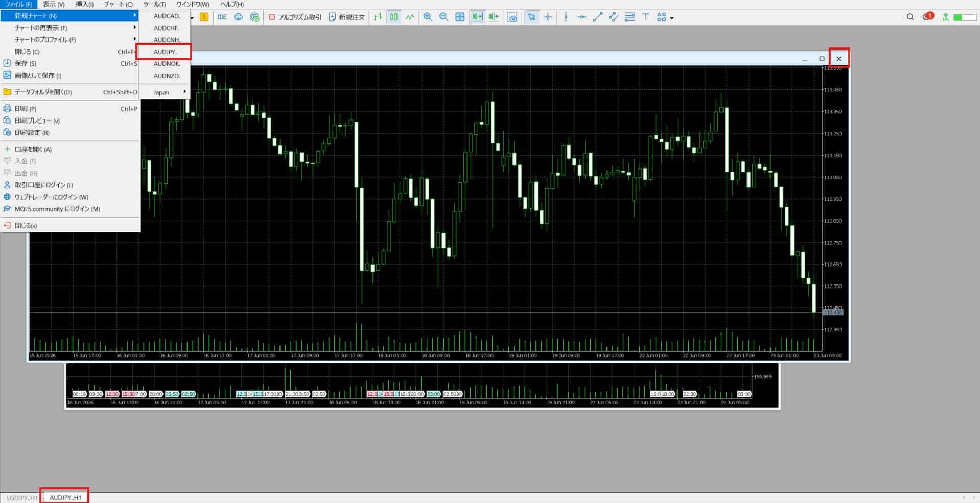Choose データフォルダを開く menu item
Screen dimensions: 980x503
click(x=70, y=92)
